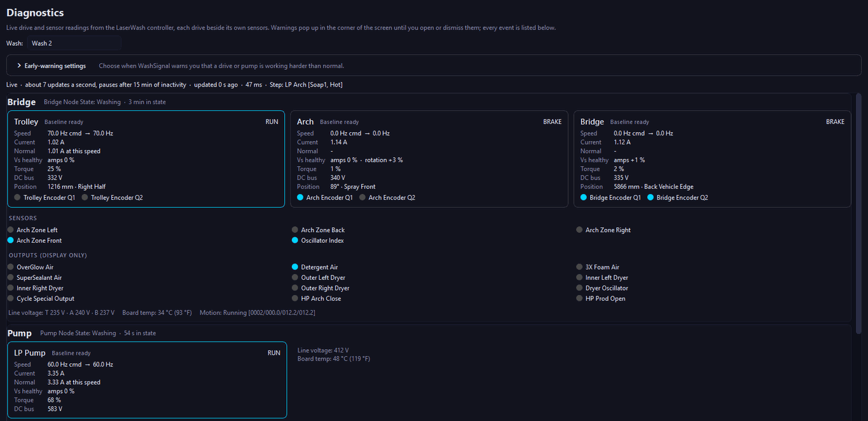Click the Bridge Encoder Q1 indicator dot
This screenshot has height=421, width=868.
point(584,198)
